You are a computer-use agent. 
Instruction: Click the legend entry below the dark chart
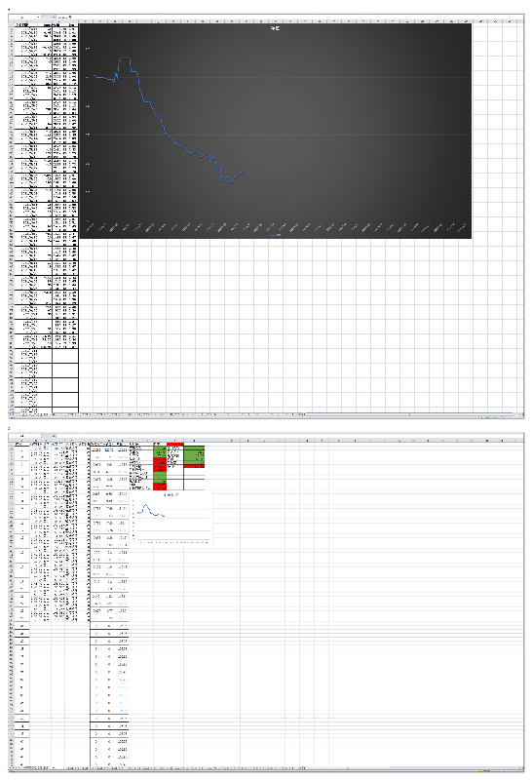pos(275,235)
